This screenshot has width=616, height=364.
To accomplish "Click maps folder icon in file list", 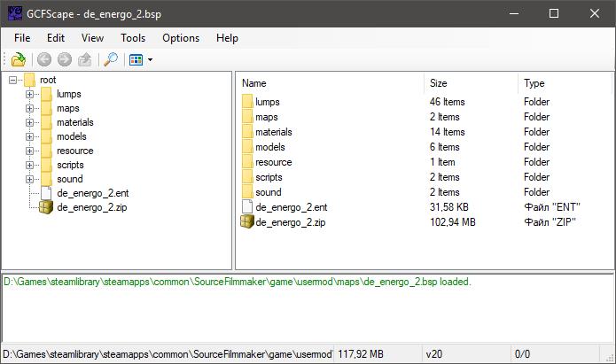I will 247,117.
